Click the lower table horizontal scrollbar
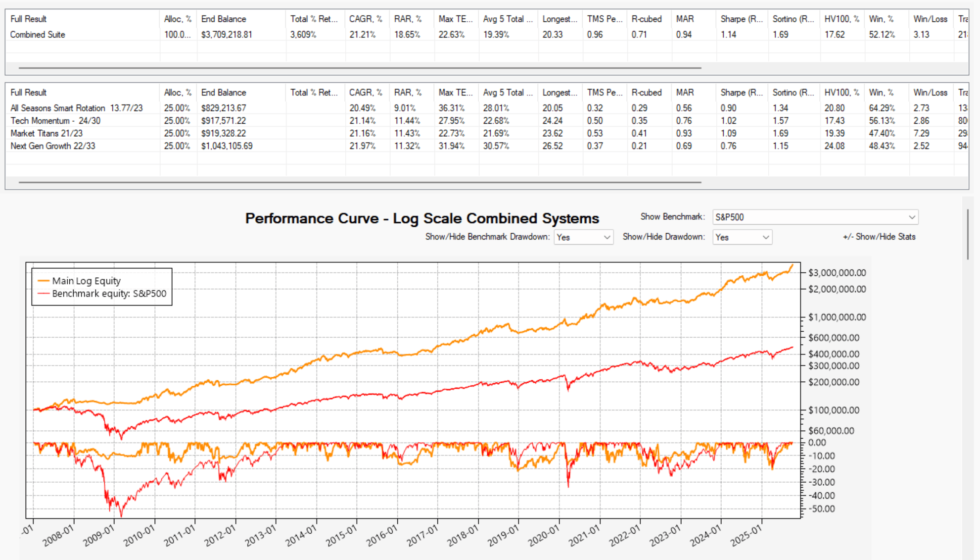 pos(360,182)
